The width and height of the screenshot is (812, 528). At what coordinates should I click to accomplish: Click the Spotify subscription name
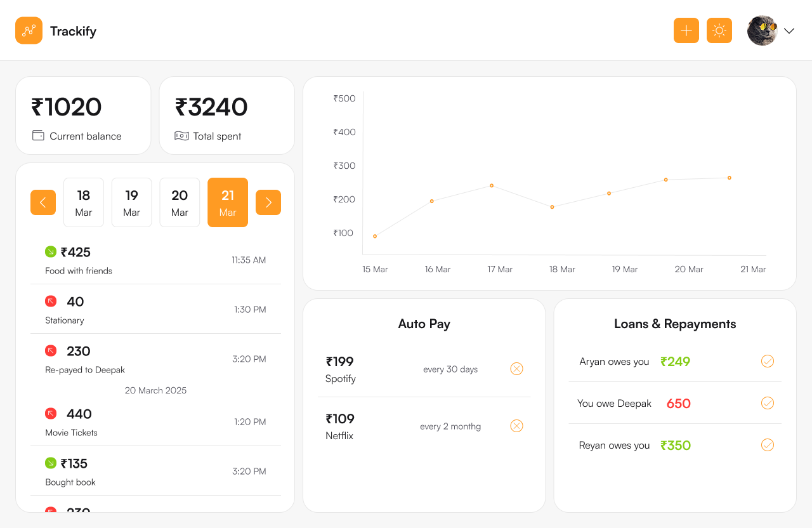tap(341, 379)
